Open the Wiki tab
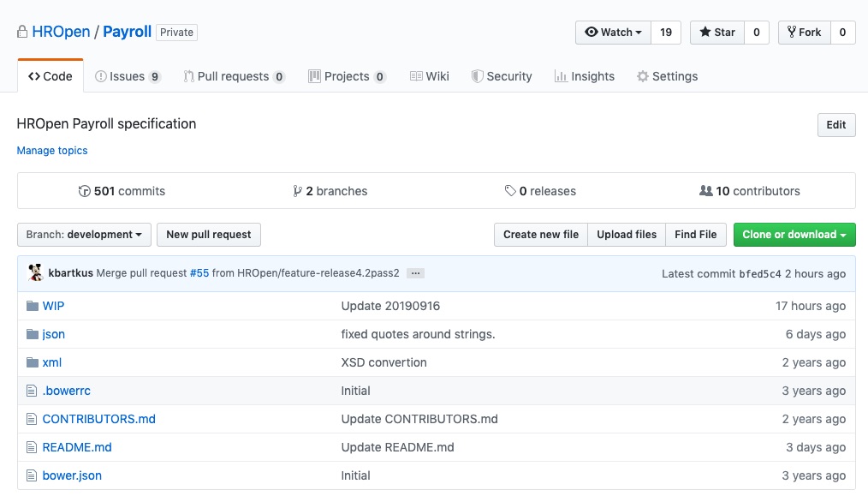 (430, 76)
